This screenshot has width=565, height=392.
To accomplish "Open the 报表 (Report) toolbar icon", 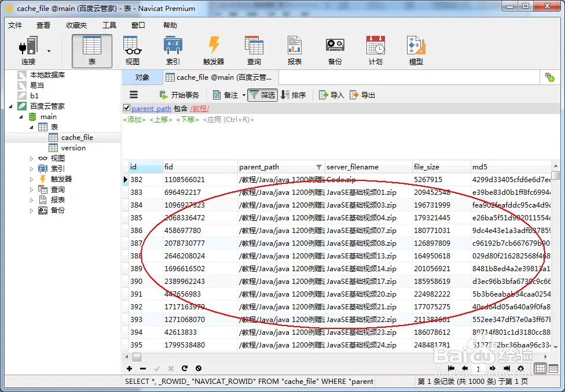I will tap(294, 51).
